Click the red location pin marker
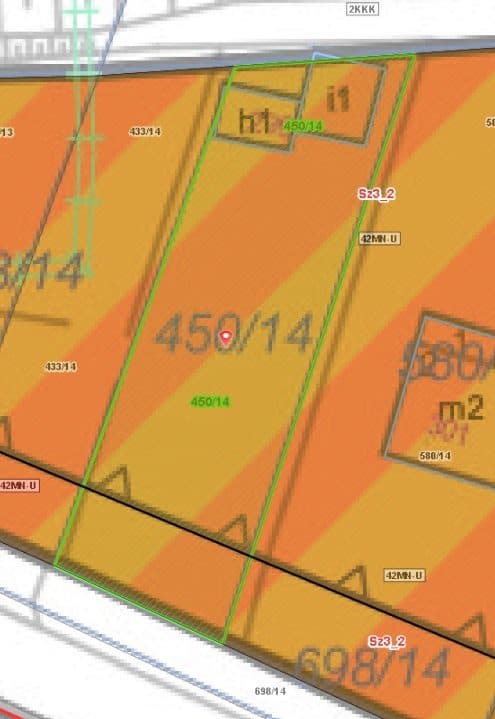 click(225, 338)
